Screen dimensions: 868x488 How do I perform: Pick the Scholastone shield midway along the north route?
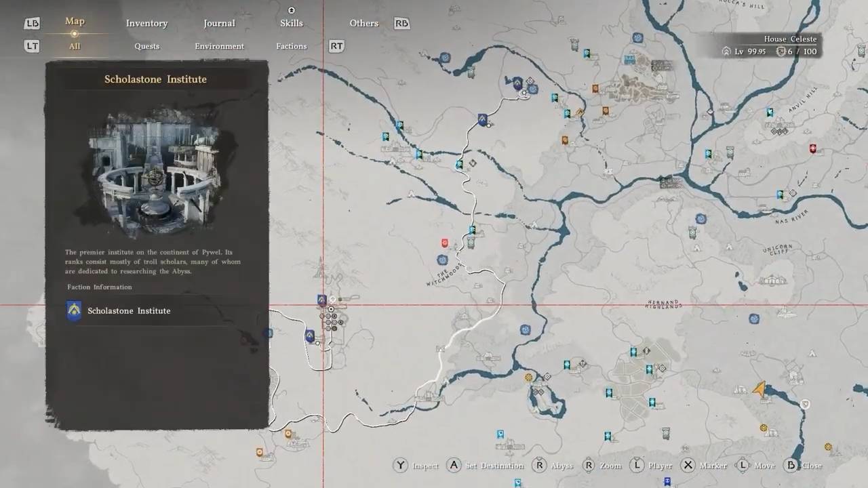pos(482,120)
